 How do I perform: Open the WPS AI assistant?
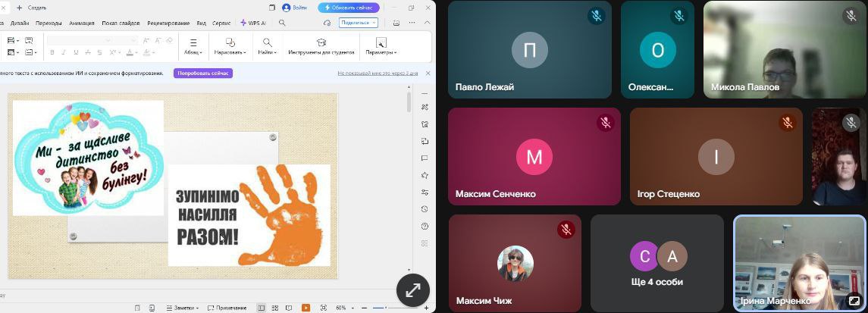[x=252, y=23]
